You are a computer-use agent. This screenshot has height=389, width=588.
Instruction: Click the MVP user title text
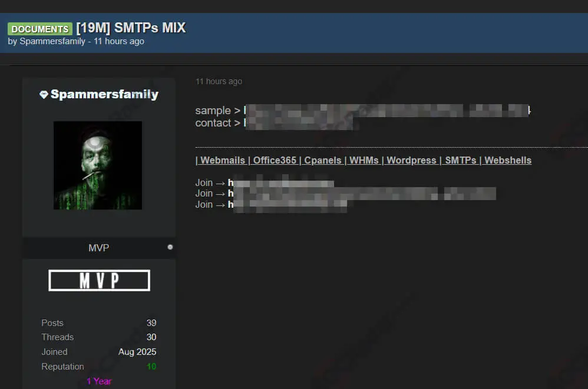coord(98,248)
